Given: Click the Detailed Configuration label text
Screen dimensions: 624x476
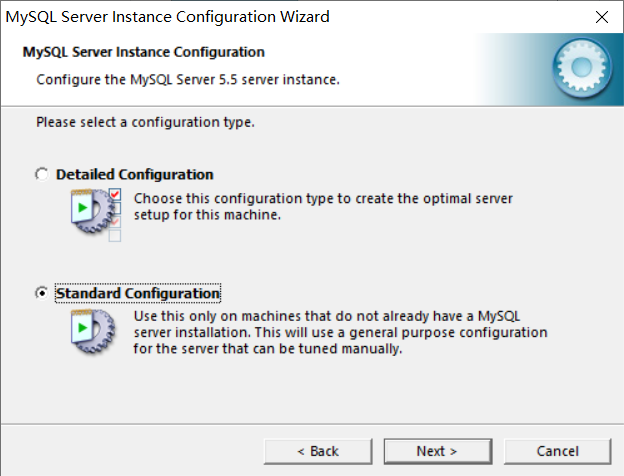Looking at the screenshot, I should (x=134, y=174).
